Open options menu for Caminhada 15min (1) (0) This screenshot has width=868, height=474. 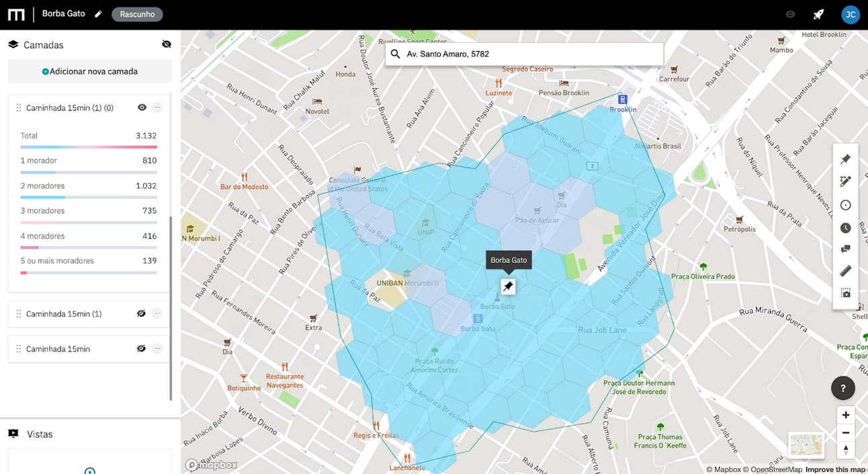click(x=157, y=108)
